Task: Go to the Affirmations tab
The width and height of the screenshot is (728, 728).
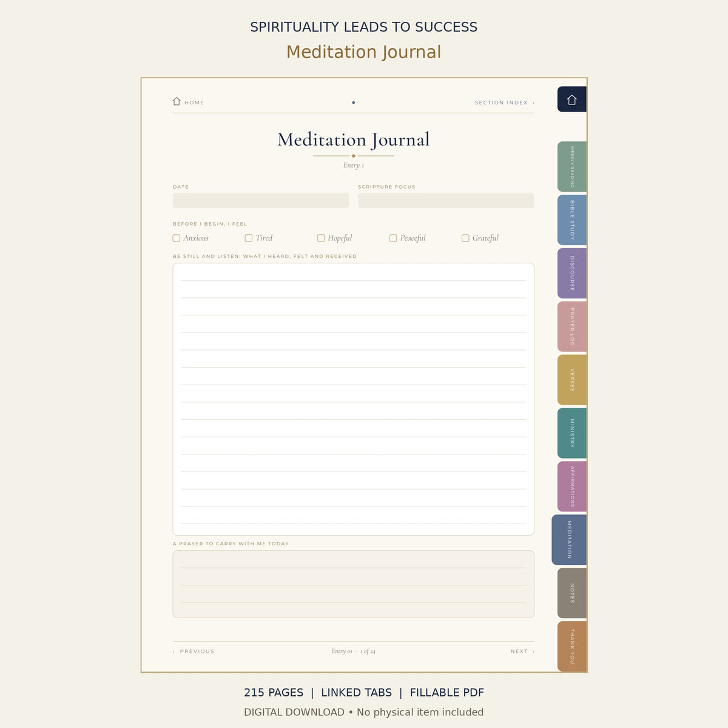Action: pos(572,487)
